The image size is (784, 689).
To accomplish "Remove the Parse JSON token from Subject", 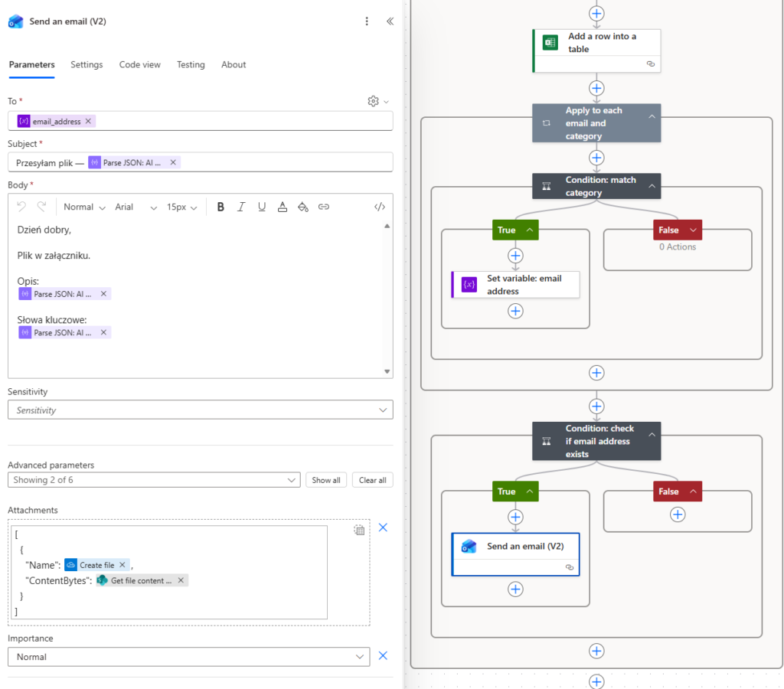I will tap(173, 162).
